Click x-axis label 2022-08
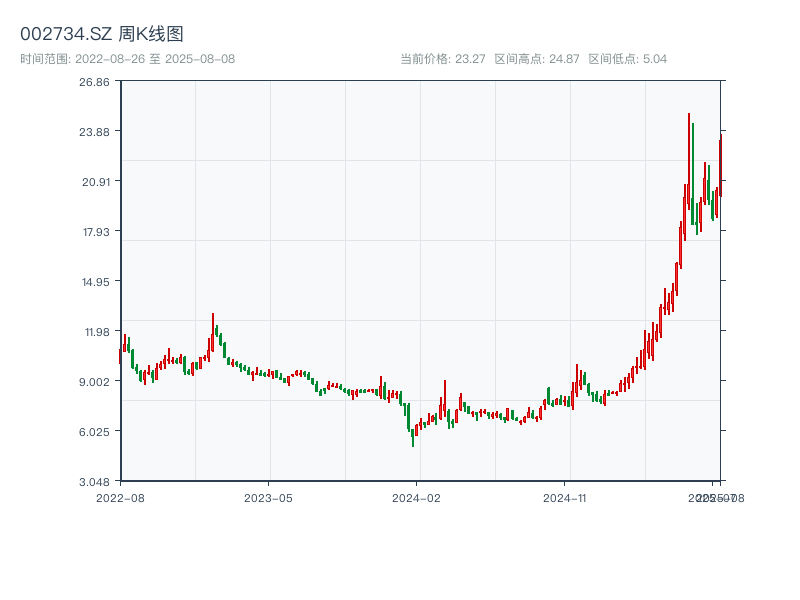Viewport: 800px width, 600px height. (x=120, y=498)
